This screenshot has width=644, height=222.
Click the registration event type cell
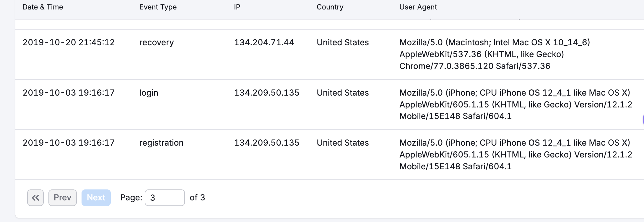click(162, 143)
